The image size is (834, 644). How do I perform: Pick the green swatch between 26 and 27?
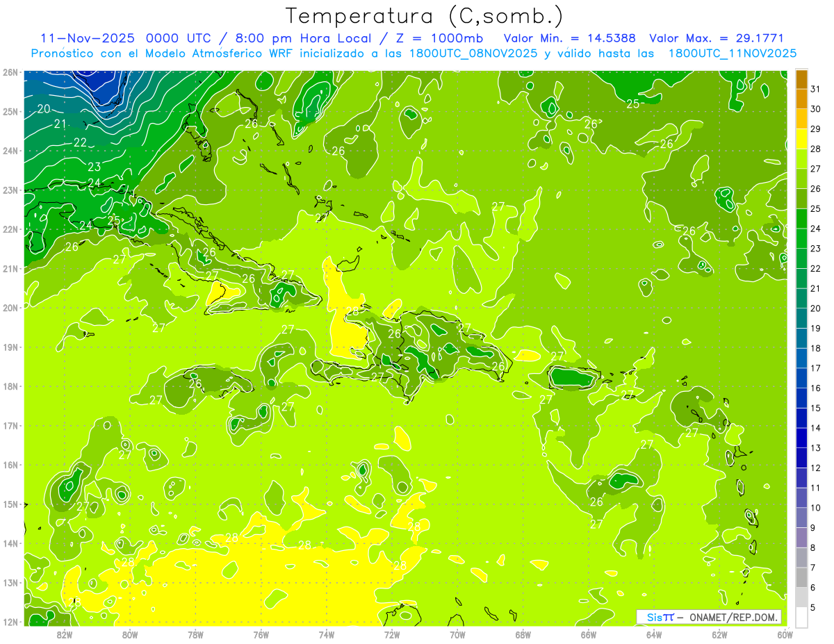pyautogui.click(x=802, y=179)
